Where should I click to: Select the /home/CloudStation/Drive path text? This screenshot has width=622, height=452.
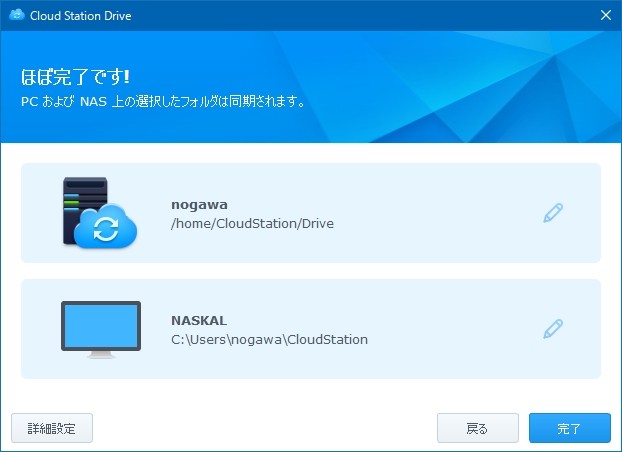tap(252, 223)
